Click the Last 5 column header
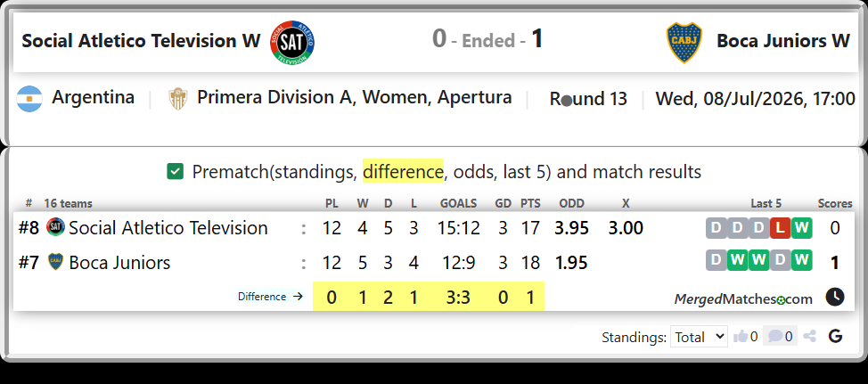The width and height of the screenshot is (868, 384). pyautogui.click(x=766, y=204)
